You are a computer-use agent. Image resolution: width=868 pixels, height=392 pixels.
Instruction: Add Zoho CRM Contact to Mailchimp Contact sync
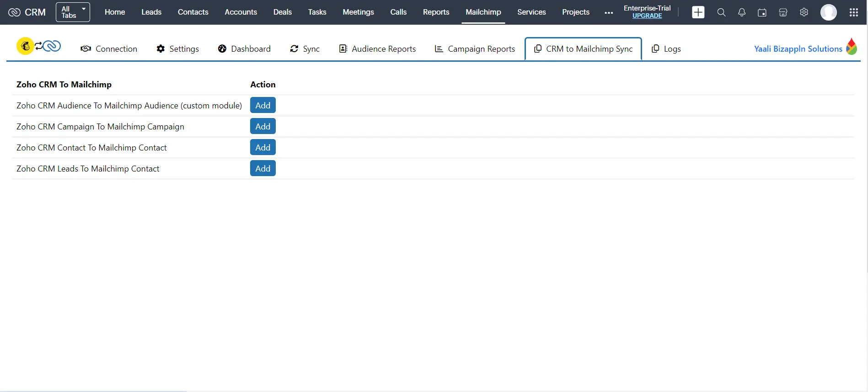point(263,147)
